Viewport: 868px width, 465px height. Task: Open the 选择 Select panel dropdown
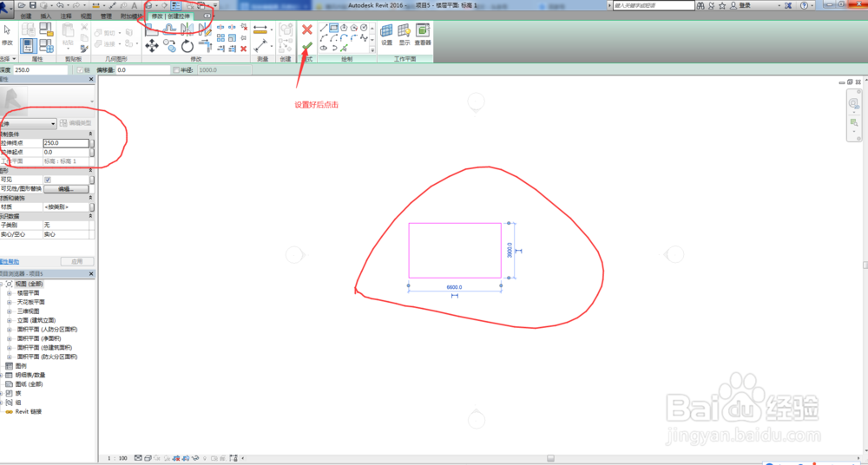coord(9,59)
